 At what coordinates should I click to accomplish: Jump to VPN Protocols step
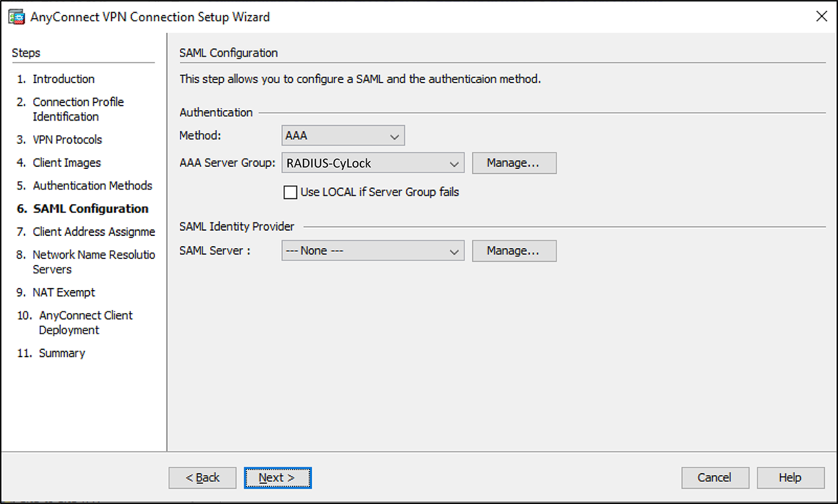coord(67,140)
